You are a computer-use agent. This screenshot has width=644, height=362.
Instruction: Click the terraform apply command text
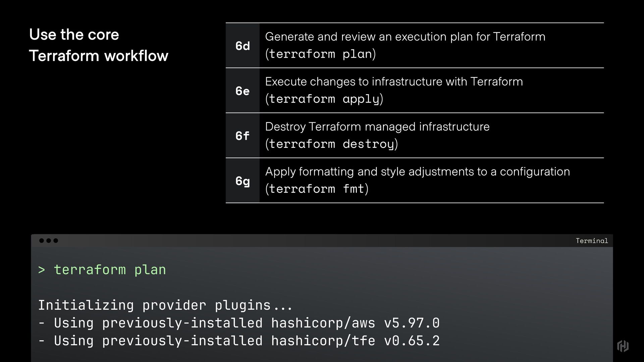pos(324,99)
